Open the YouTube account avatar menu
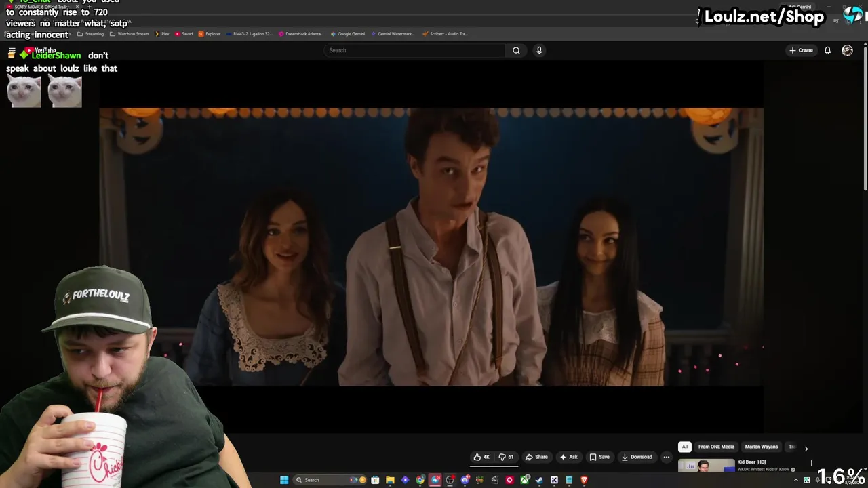The height and width of the screenshot is (488, 868). [847, 50]
